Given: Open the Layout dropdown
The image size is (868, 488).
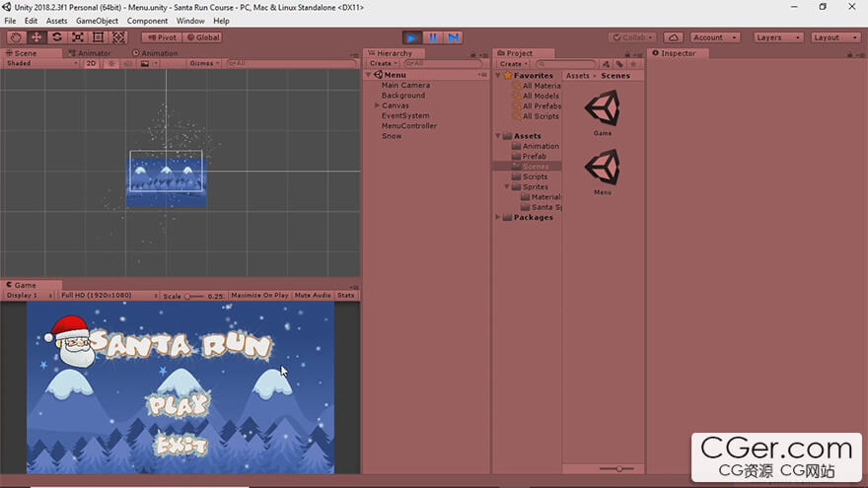Looking at the screenshot, I should 835,37.
